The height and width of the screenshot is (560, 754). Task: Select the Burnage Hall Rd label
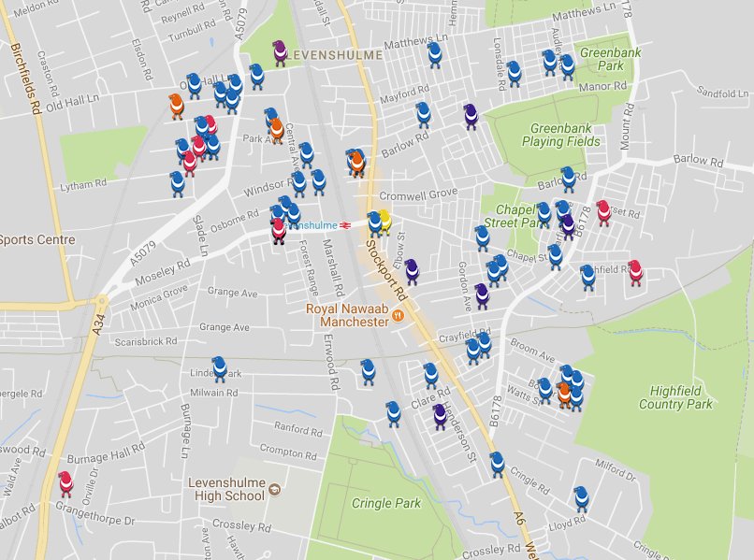click(106, 452)
